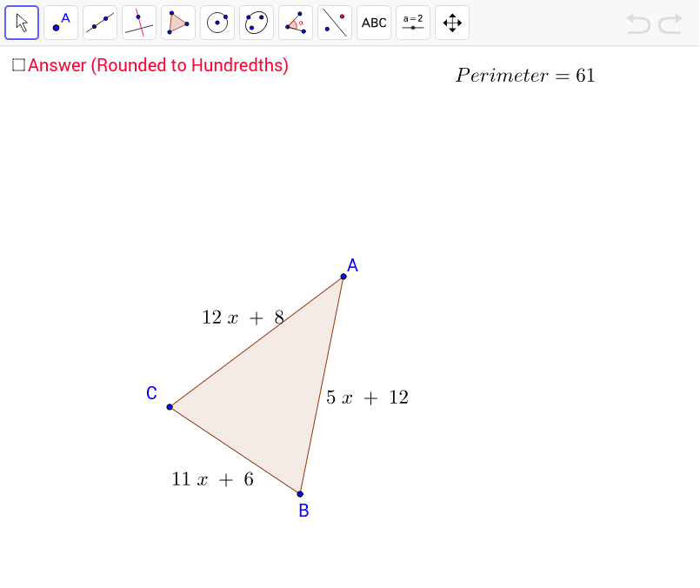
Task: Select the Line through two points tool
Action: click(x=100, y=23)
